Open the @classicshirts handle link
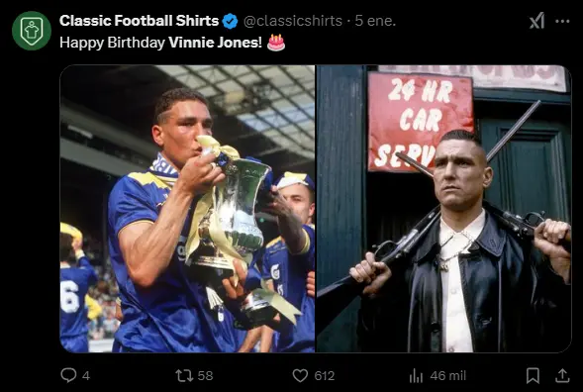The image size is (583, 392). click(293, 21)
